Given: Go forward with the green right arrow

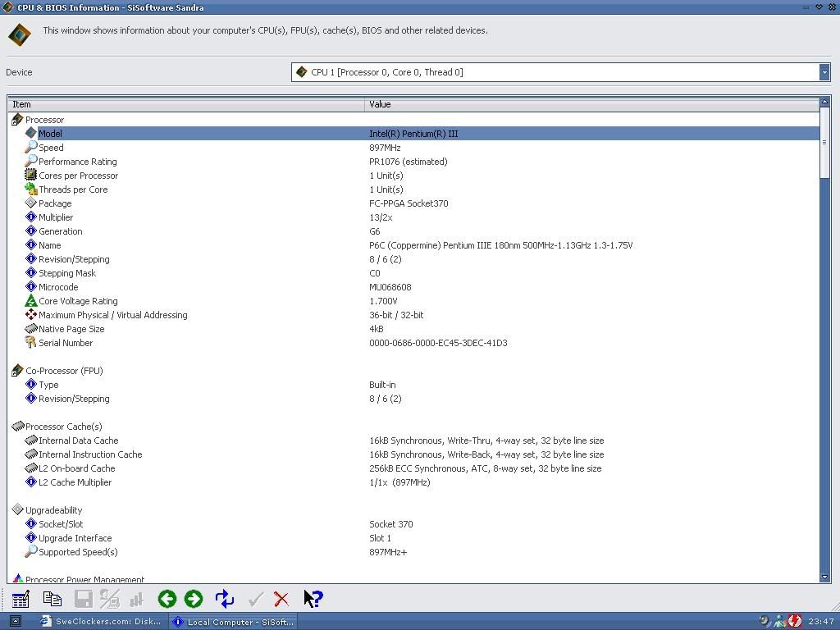Looking at the screenshot, I should (x=194, y=600).
